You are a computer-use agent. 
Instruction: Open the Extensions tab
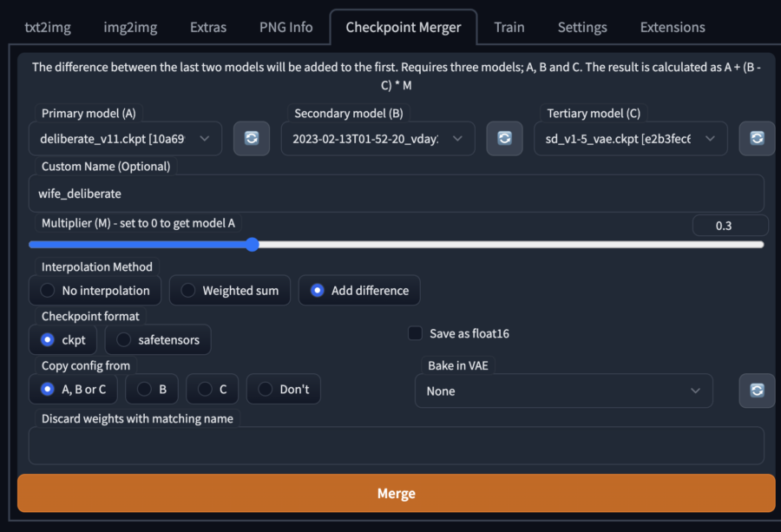(673, 27)
